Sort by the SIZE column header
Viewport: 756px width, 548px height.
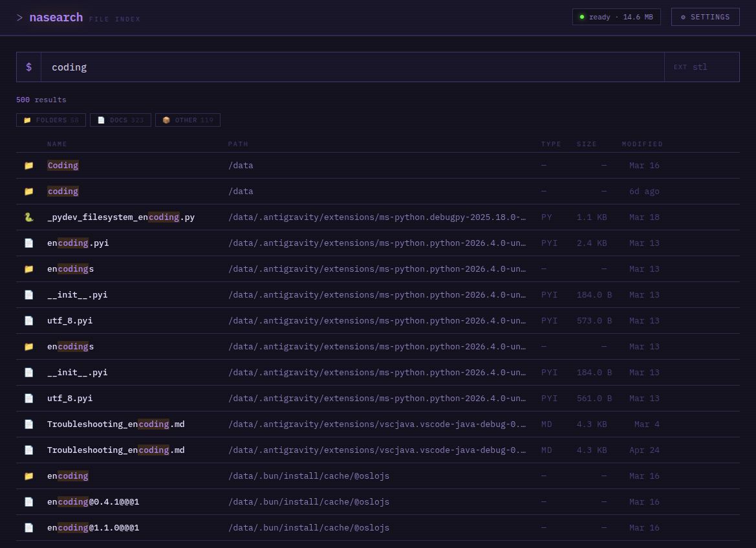pos(587,144)
